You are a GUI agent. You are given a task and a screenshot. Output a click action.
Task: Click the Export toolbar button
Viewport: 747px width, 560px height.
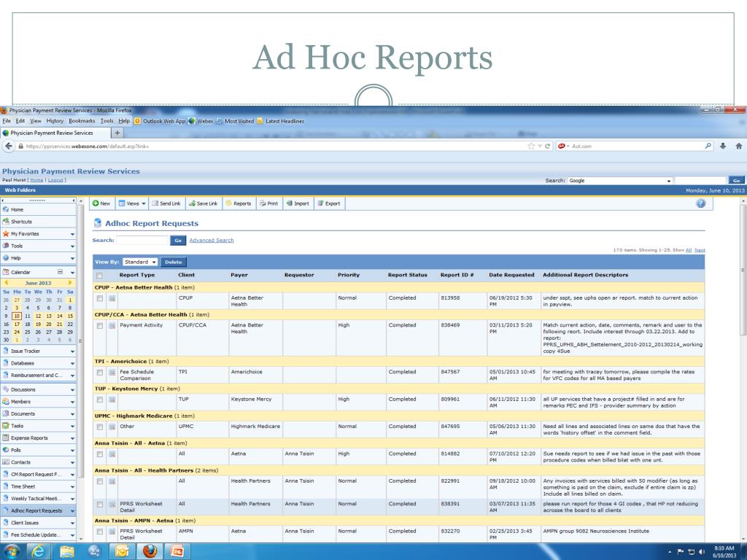pos(329,203)
